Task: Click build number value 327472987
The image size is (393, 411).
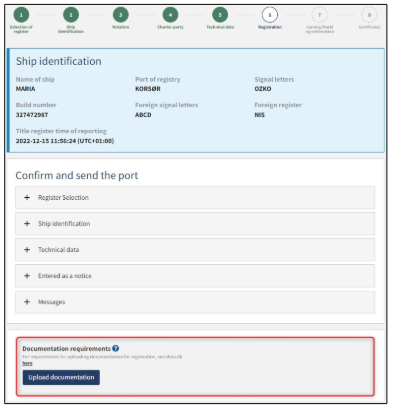Action: 32,115
